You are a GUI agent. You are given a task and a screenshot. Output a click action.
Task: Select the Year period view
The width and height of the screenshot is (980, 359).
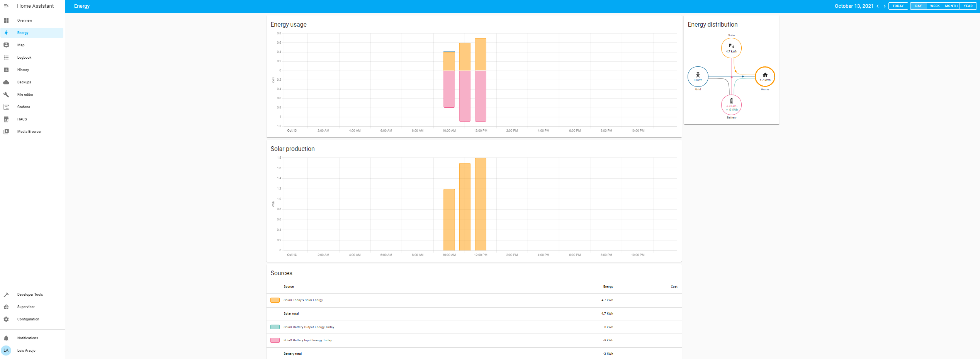point(968,6)
